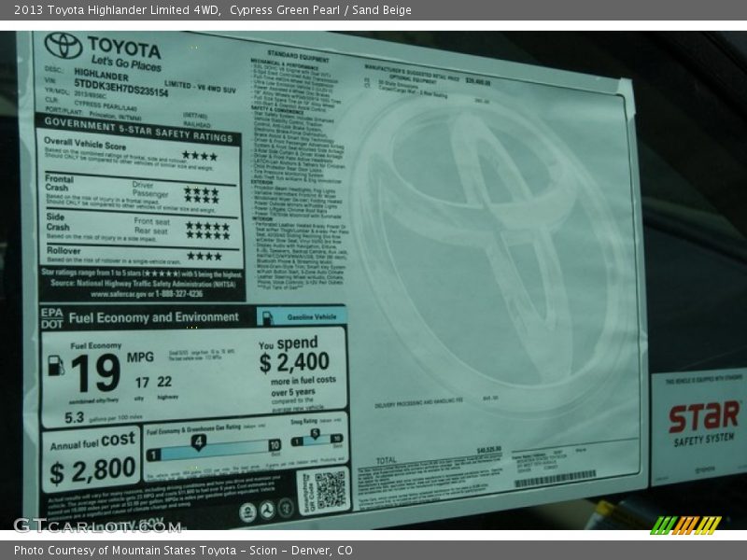Click the large 19 combined MPG number
This screenshot has width=747, height=560.
pyautogui.click(x=95, y=373)
